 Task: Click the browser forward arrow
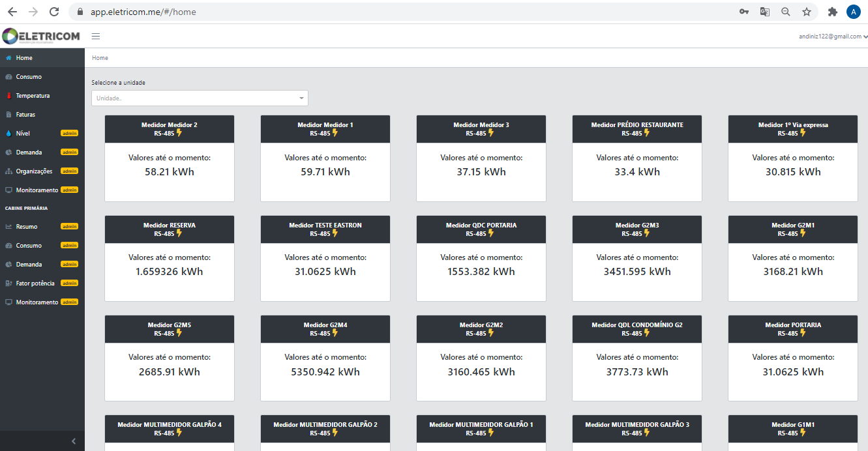point(33,12)
